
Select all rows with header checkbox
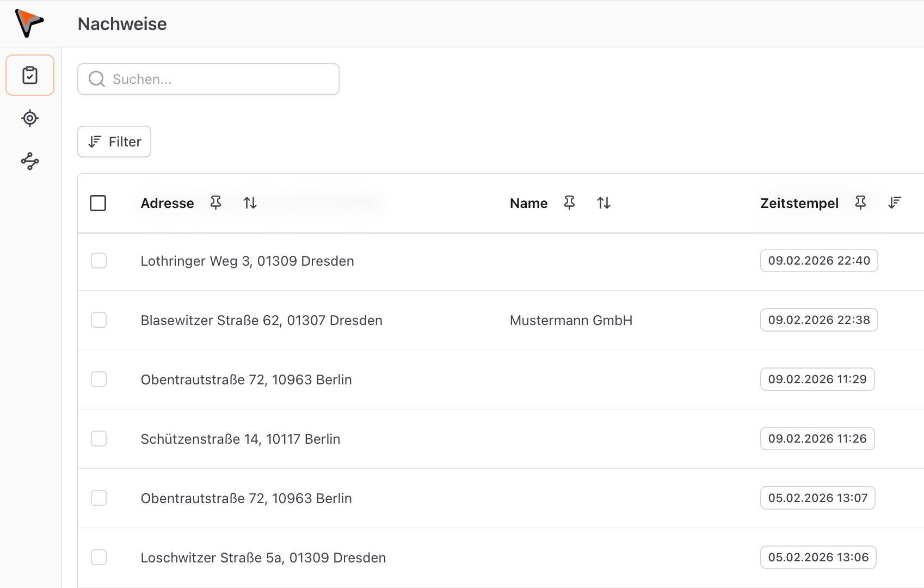click(98, 203)
